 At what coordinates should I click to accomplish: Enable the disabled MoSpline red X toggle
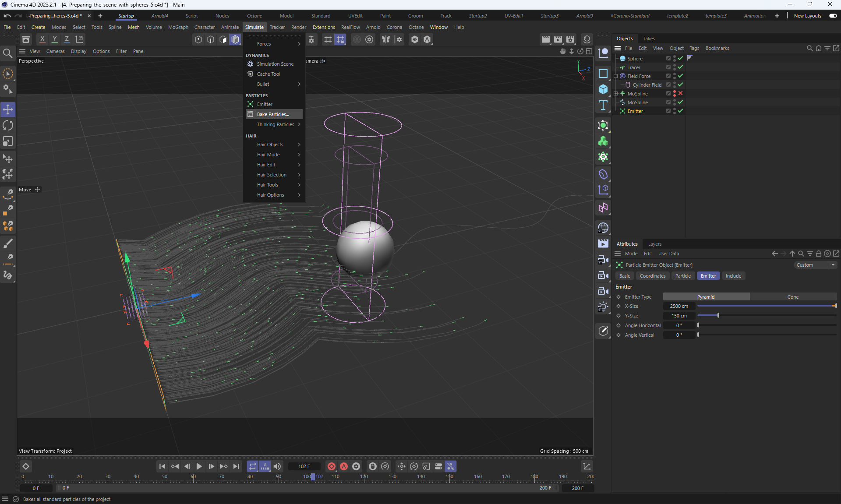click(x=680, y=93)
